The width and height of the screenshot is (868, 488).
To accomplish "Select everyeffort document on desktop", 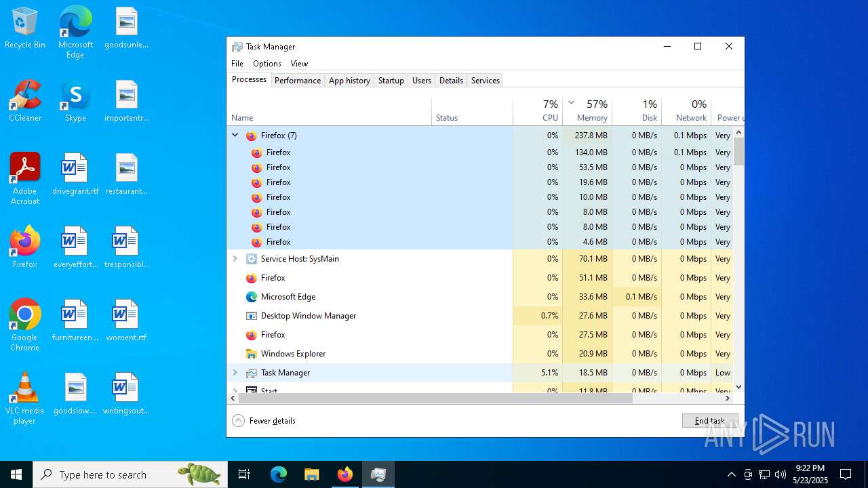I will (x=75, y=248).
